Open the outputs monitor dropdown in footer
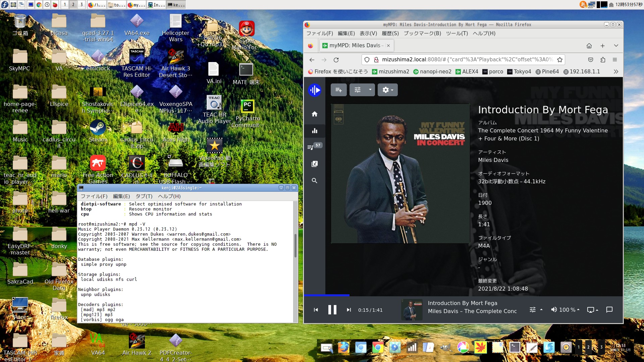 pyautogui.click(x=592, y=310)
